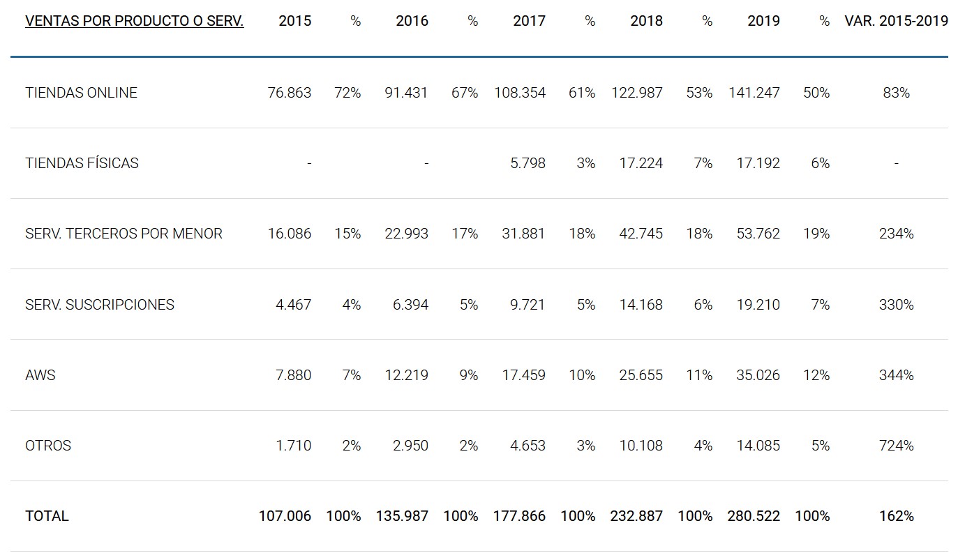
Task: Select the 22.993 third-party services 2016 value
Action: (x=406, y=234)
